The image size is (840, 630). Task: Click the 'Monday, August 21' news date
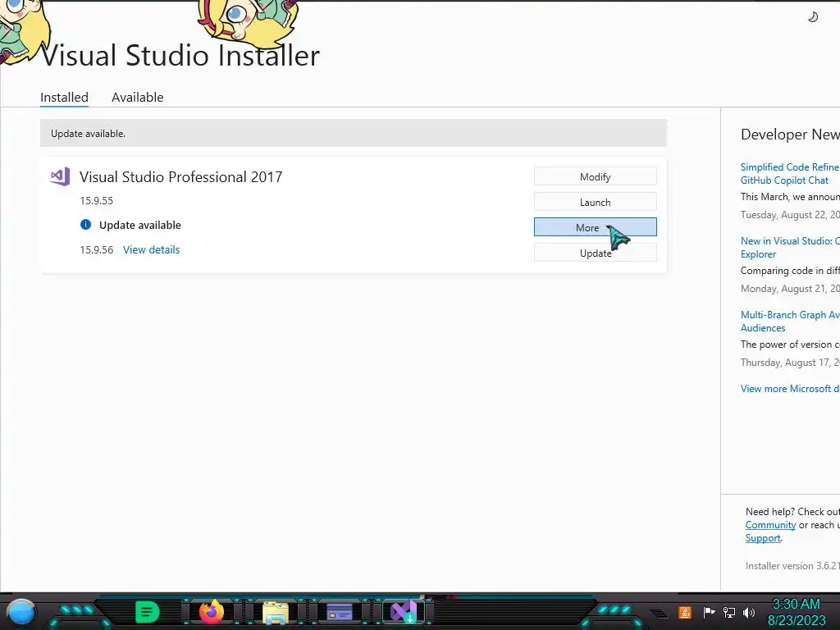point(790,289)
